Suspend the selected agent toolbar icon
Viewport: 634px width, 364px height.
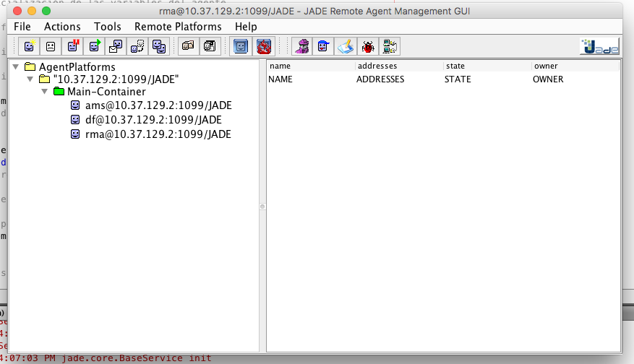[72, 46]
